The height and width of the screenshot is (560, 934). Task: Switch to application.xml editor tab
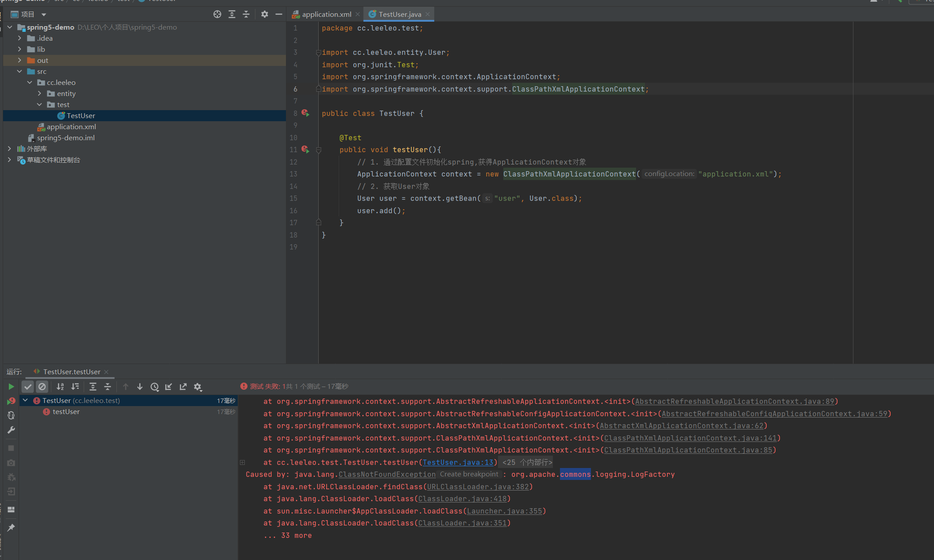326,14
